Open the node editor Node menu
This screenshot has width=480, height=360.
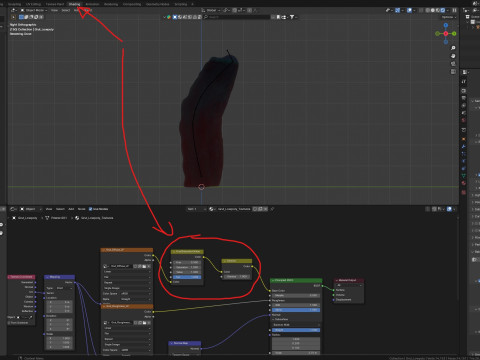tap(81, 209)
